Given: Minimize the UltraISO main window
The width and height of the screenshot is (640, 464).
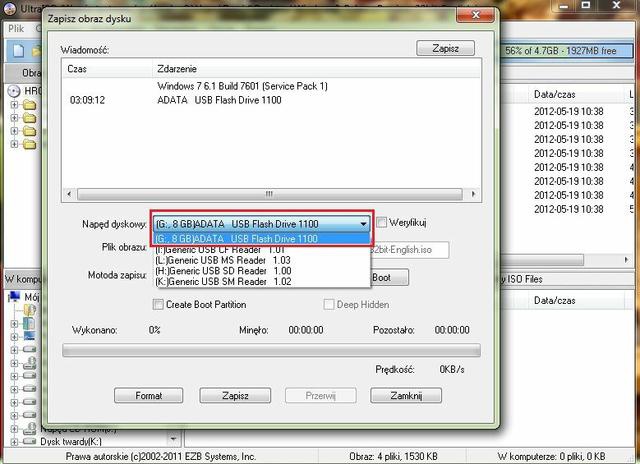Looking at the screenshot, I should [x=564, y=6].
